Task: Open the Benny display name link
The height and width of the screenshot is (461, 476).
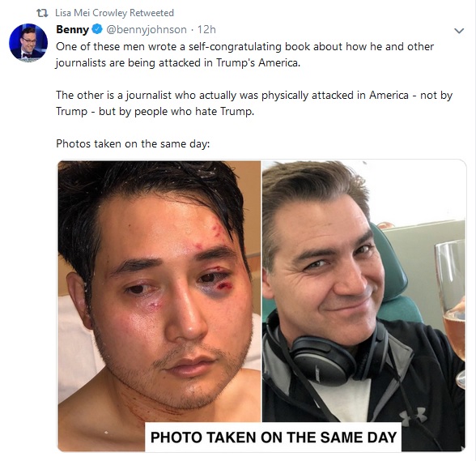Action: [x=72, y=29]
